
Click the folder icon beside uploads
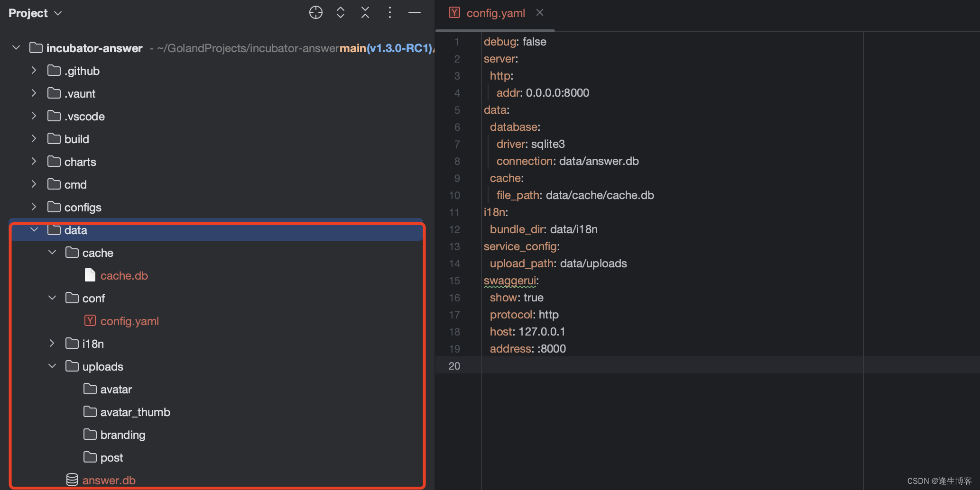[72, 366]
